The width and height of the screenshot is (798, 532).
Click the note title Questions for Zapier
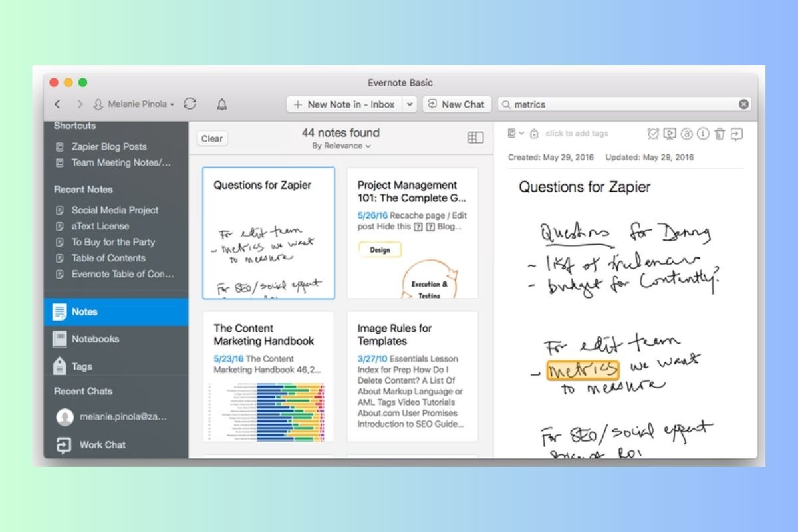pyautogui.click(x=585, y=187)
